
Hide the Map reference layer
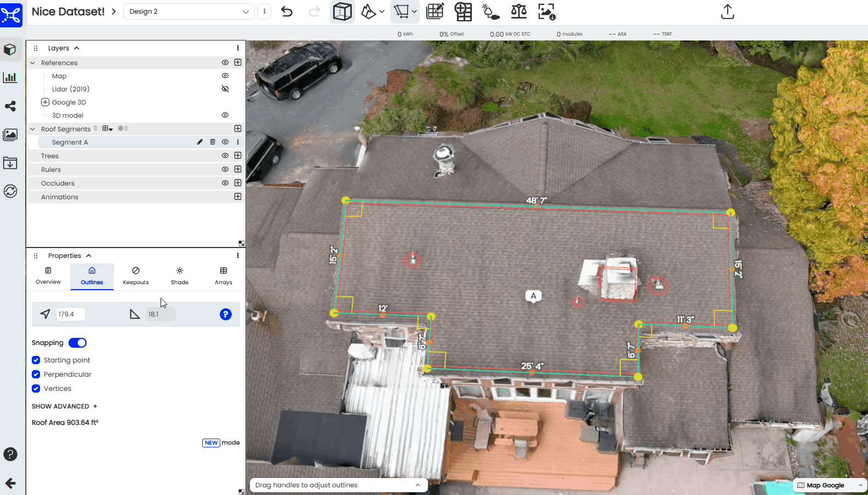(x=225, y=76)
